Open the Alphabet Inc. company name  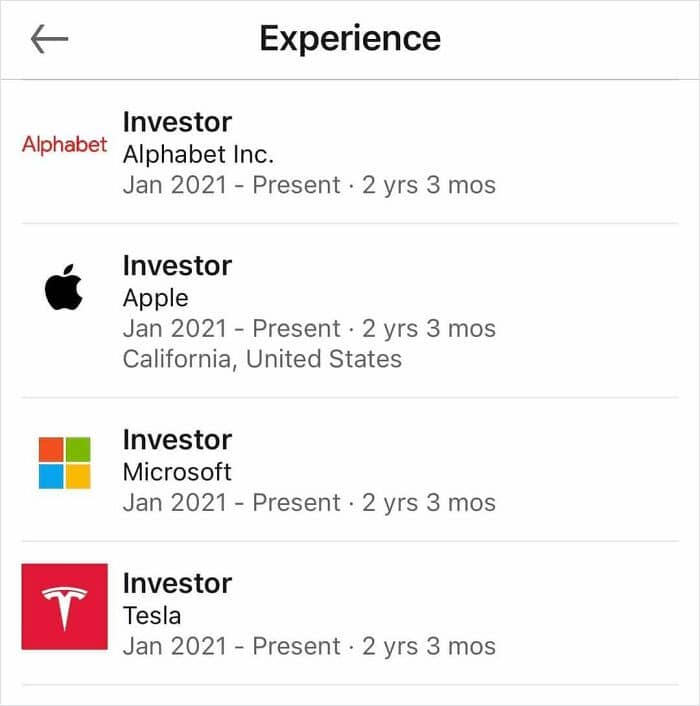[x=198, y=154]
